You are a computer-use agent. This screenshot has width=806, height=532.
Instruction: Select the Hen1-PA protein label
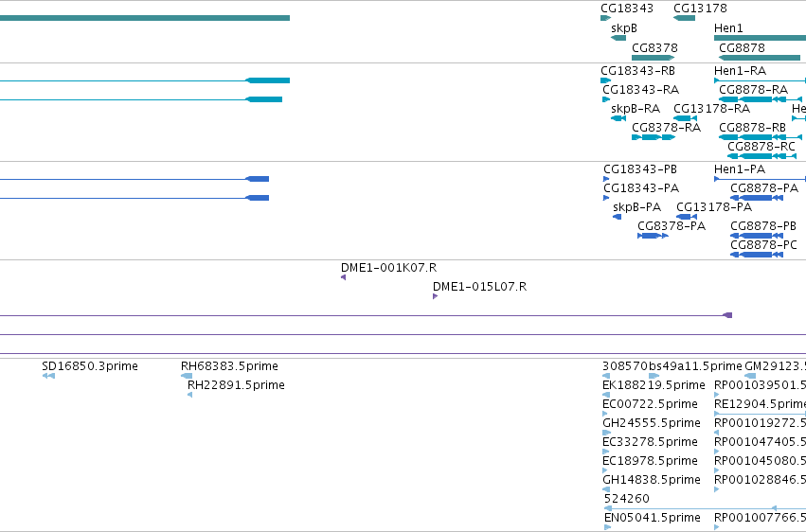(739, 169)
